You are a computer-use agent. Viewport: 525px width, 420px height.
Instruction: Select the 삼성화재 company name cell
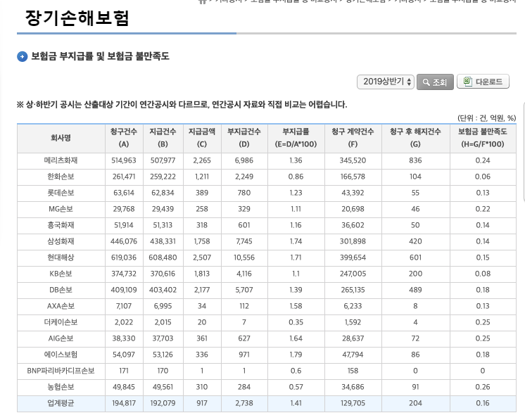(61, 241)
